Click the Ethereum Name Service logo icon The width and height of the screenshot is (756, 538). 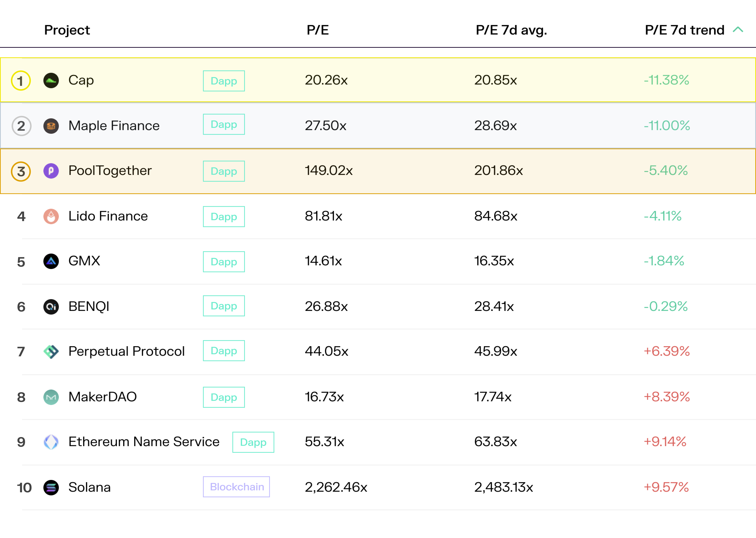click(51, 442)
